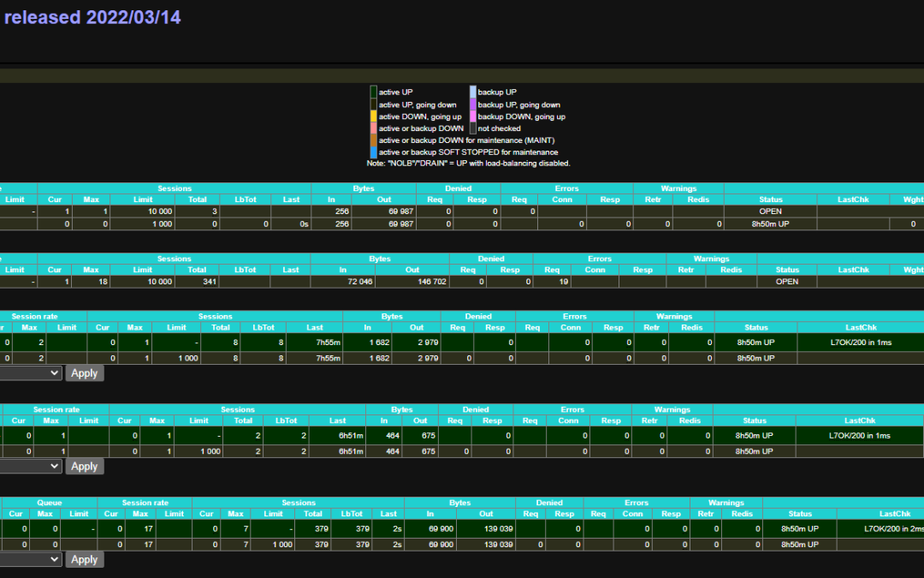This screenshot has width=924, height=578.
Task: Click the Last value '0s' in first table
Action: [304, 224]
